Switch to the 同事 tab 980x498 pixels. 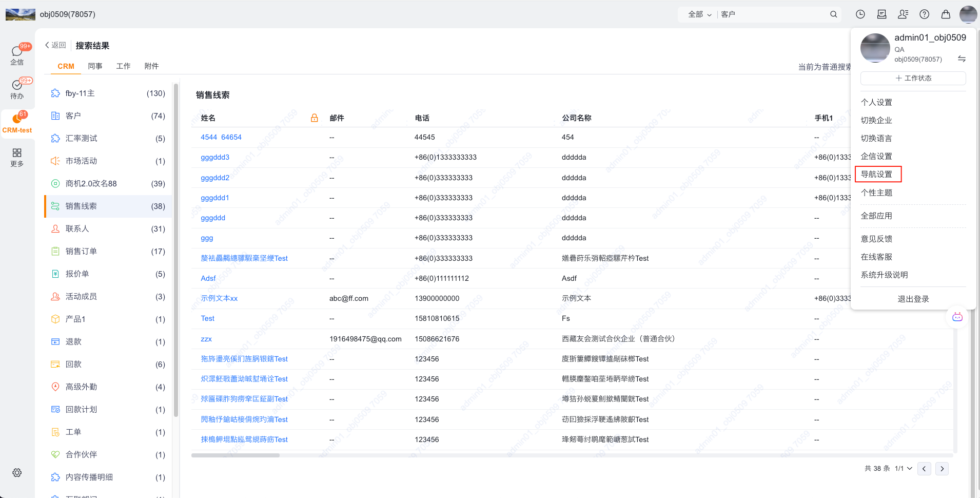[x=95, y=66]
